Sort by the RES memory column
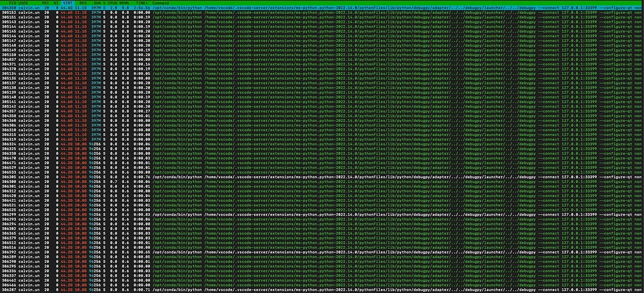The height and width of the screenshot is (293, 644). tap(82, 3)
